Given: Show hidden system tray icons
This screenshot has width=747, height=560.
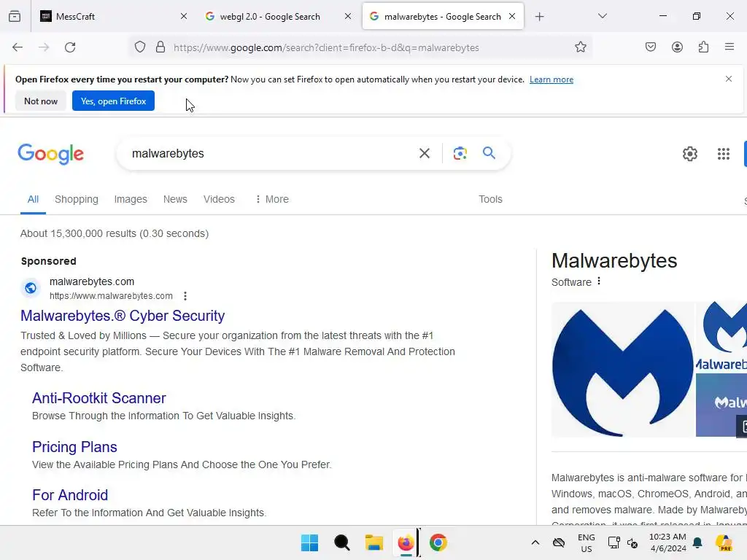Looking at the screenshot, I should coord(535,542).
